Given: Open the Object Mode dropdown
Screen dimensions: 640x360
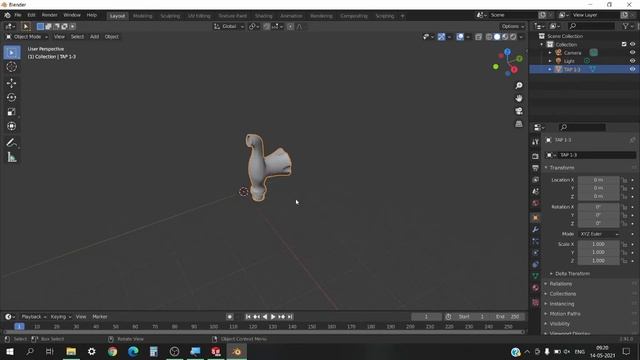Looking at the screenshot, I should [x=27, y=37].
